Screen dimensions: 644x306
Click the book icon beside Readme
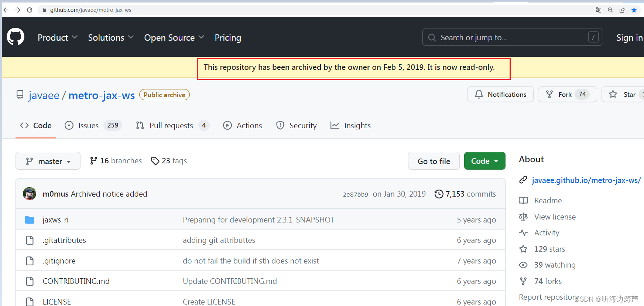click(523, 201)
